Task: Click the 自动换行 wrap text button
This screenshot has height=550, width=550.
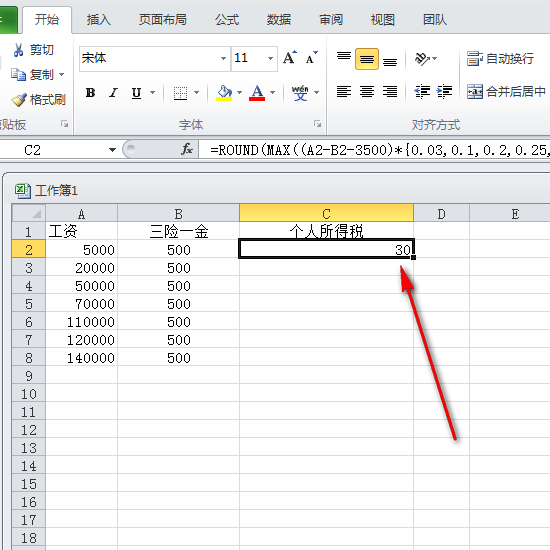Action: (x=501, y=58)
